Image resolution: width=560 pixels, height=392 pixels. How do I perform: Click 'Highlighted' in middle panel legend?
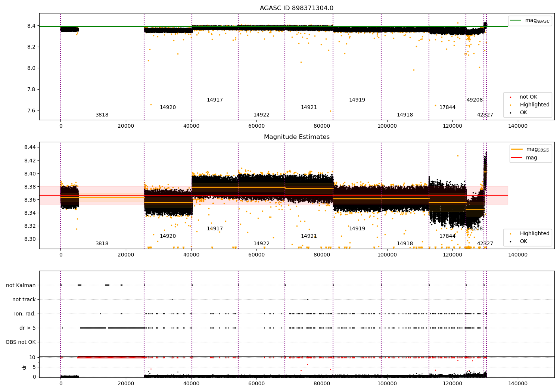(x=534, y=234)
